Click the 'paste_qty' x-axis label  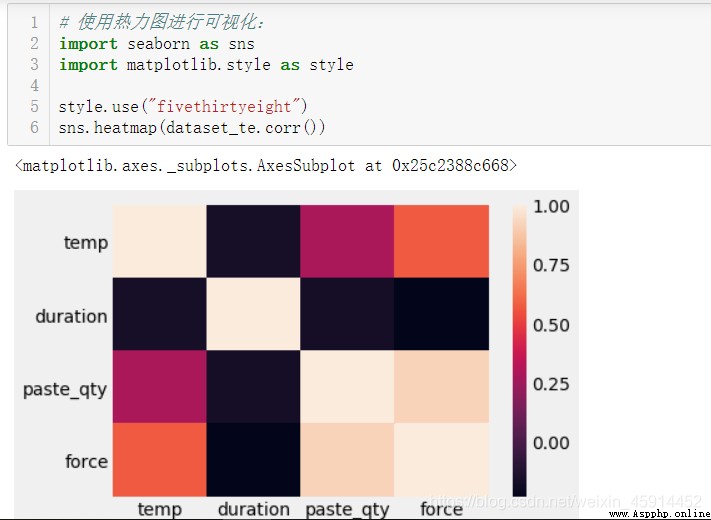(x=347, y=510)
